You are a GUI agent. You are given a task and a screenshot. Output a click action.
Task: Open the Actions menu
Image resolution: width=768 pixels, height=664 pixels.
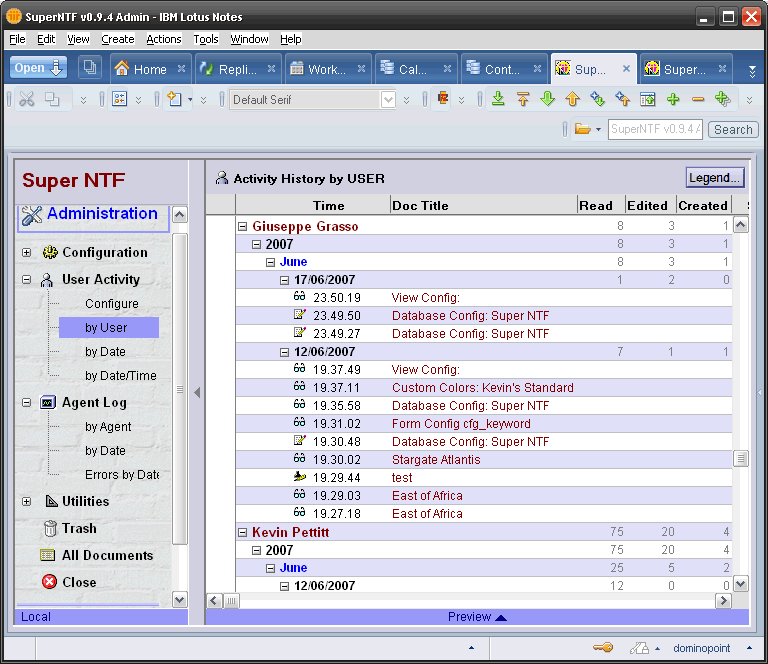click(x=164, y=39)
